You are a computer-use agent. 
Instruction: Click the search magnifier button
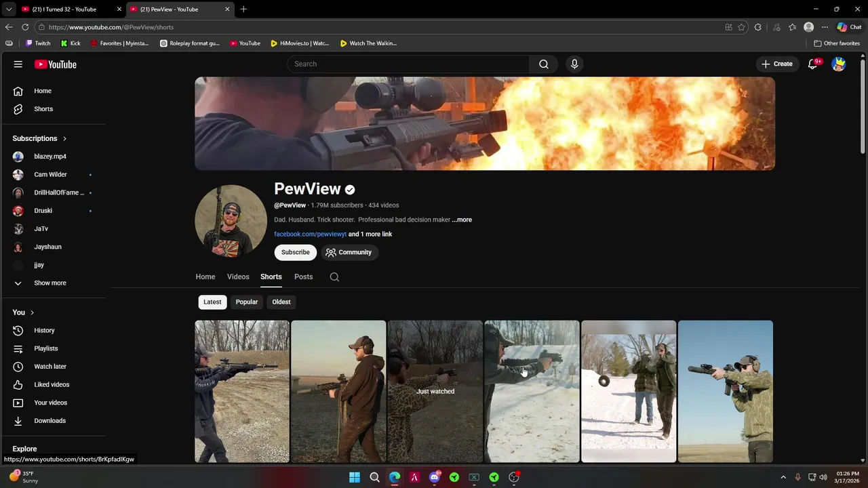[x=544, y=64]
